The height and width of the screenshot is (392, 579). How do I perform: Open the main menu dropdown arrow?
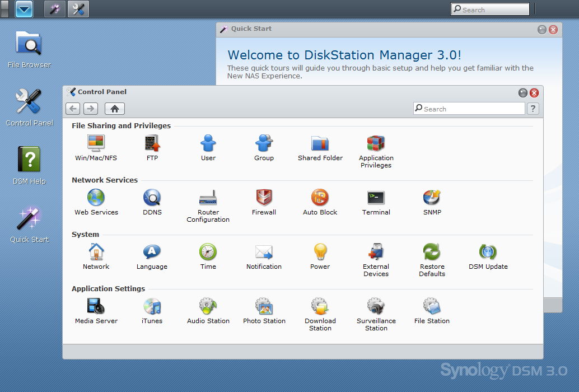click(x=24, y=9)
